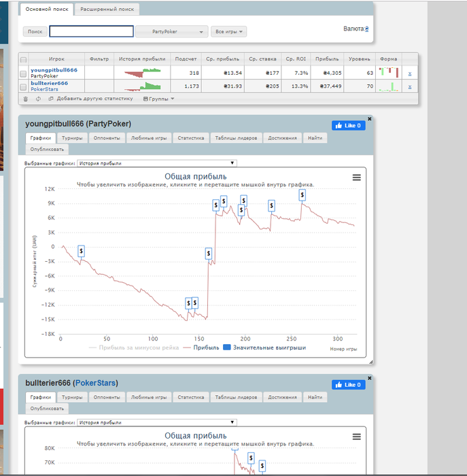The width and height of the screenshot is (467, 476).
Task: Sort table by 'Уровень' column header
Action: pyautogui.click(x=360, y=59)
